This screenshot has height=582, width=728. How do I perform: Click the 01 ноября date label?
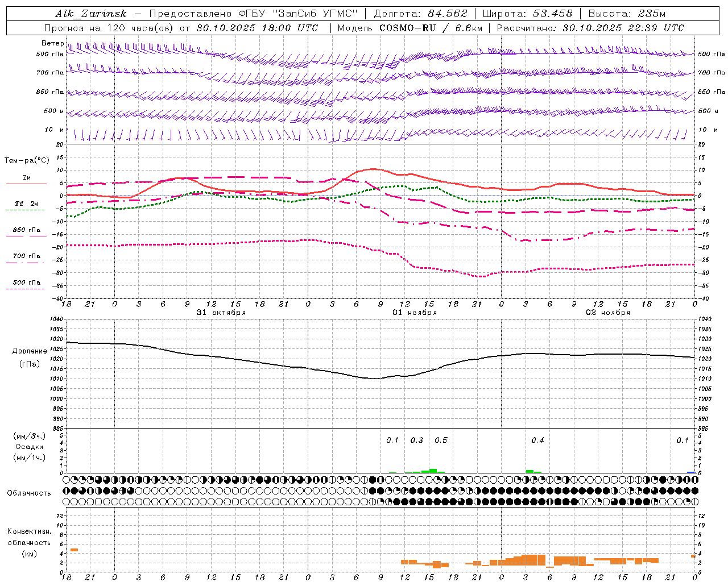point(415,313)
